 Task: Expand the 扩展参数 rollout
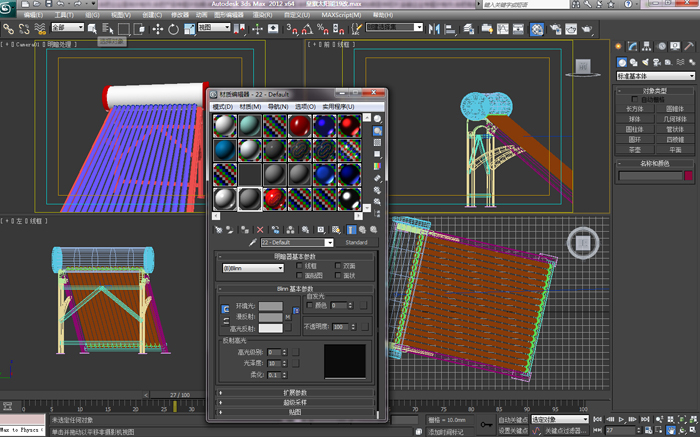[x=297, y=392]
